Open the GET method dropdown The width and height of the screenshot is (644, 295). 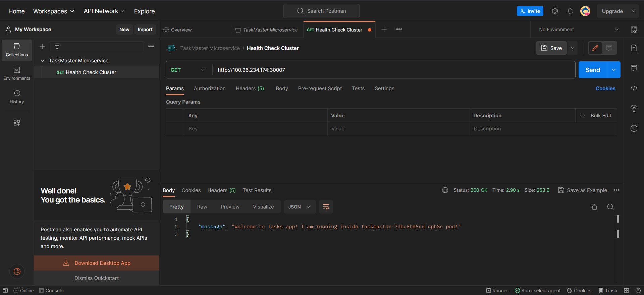coord(189,70)
